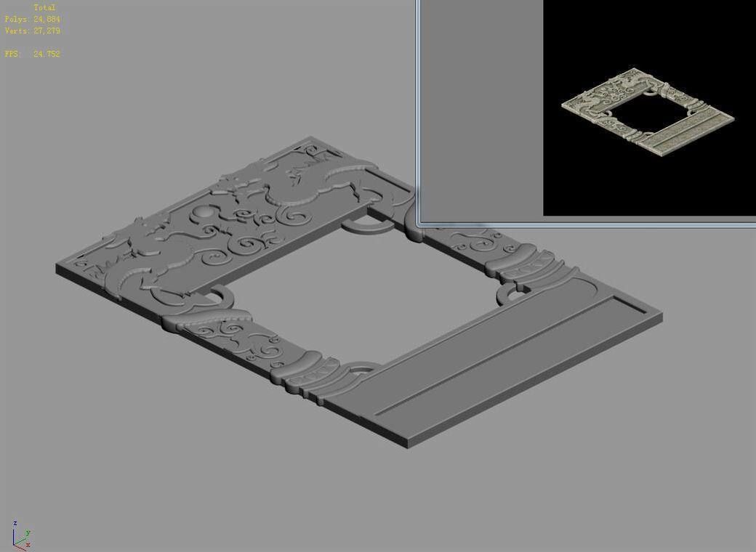
Task: Select the gray 3D carved frame model
Action: (359, 293)
